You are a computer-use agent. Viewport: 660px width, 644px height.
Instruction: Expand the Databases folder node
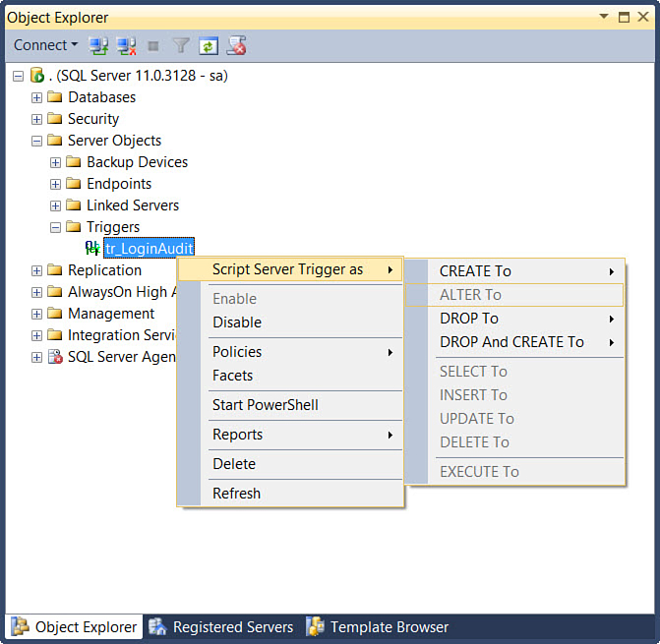pos(37,97)
